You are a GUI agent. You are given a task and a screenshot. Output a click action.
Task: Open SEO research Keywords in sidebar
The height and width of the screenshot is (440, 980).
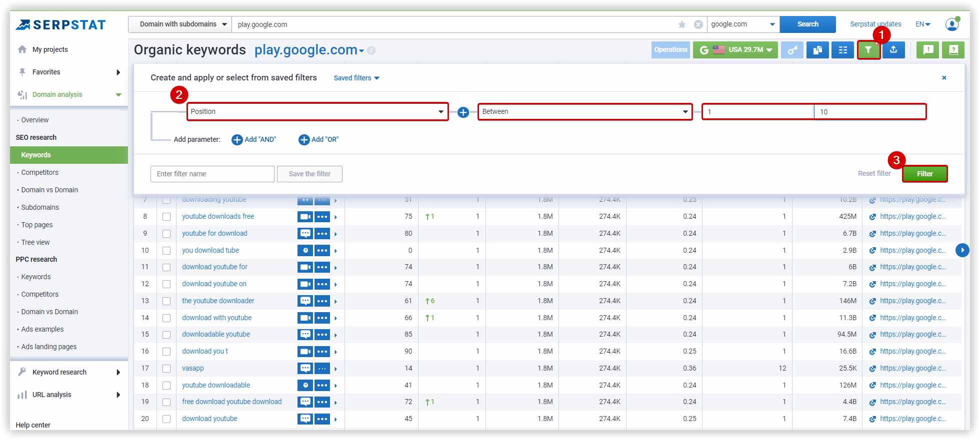(69, 155)
